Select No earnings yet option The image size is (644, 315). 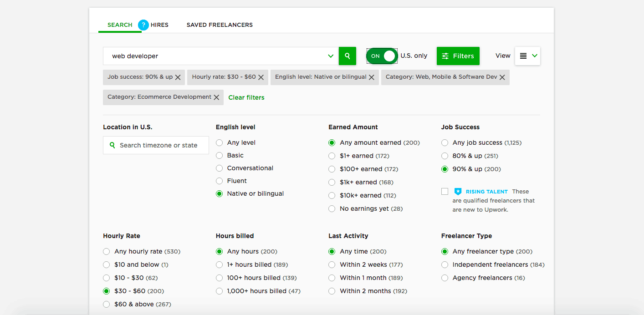[332, 208]
